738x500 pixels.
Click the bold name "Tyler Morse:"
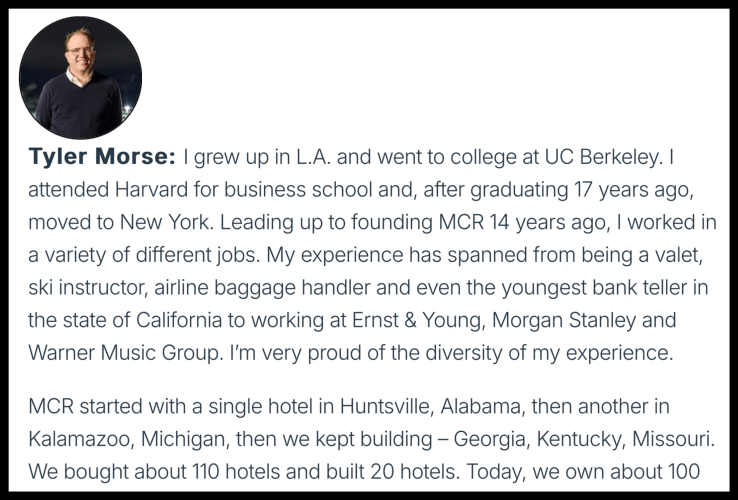[x=102, y=158]
